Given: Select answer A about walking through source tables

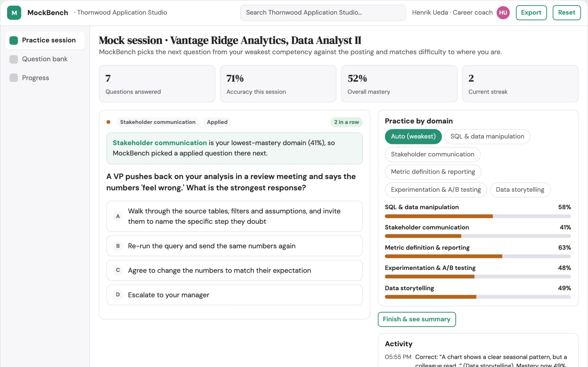Looking at the screenshot, I should [234, 216].
